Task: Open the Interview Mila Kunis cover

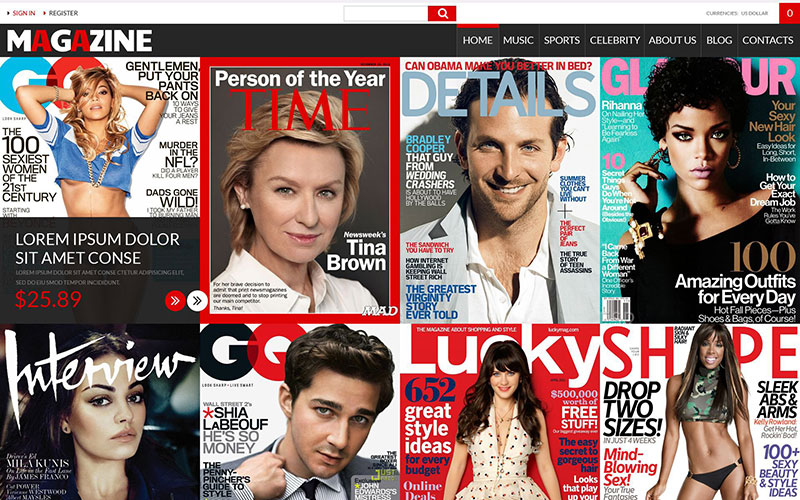Action: pyautogui.click(x=100, y=412)
